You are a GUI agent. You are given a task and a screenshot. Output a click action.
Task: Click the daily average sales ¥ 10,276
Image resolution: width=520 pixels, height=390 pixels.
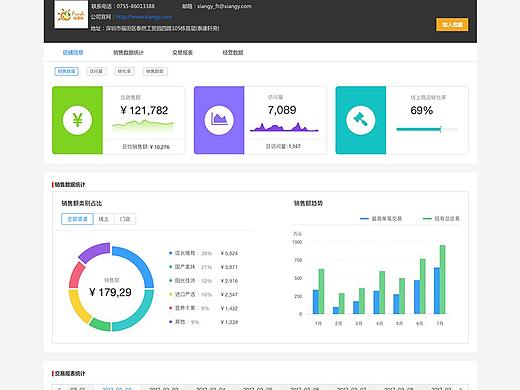146,147
